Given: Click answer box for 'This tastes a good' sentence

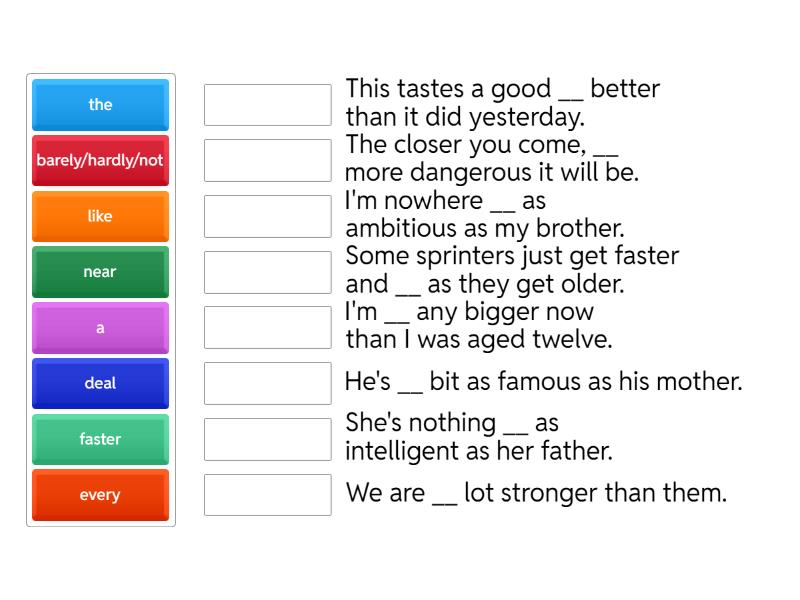Looking at the screenshot, I should [267, 104].
